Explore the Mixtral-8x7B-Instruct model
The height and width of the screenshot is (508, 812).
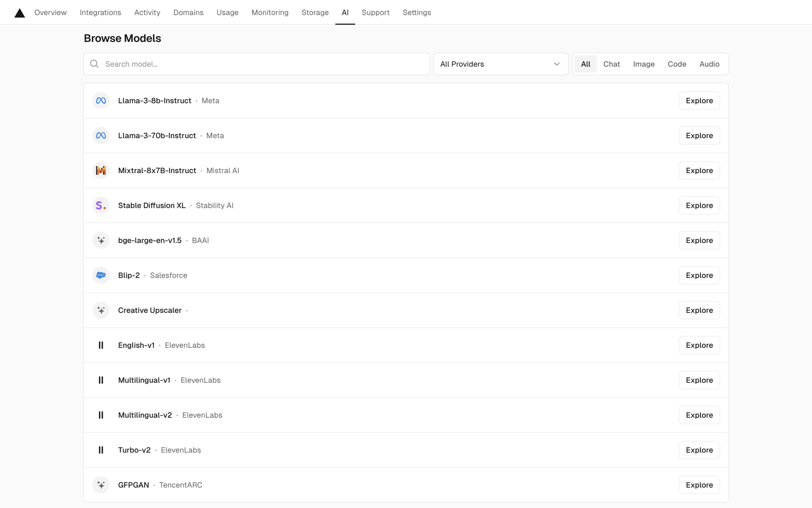(x=699, y=171)
